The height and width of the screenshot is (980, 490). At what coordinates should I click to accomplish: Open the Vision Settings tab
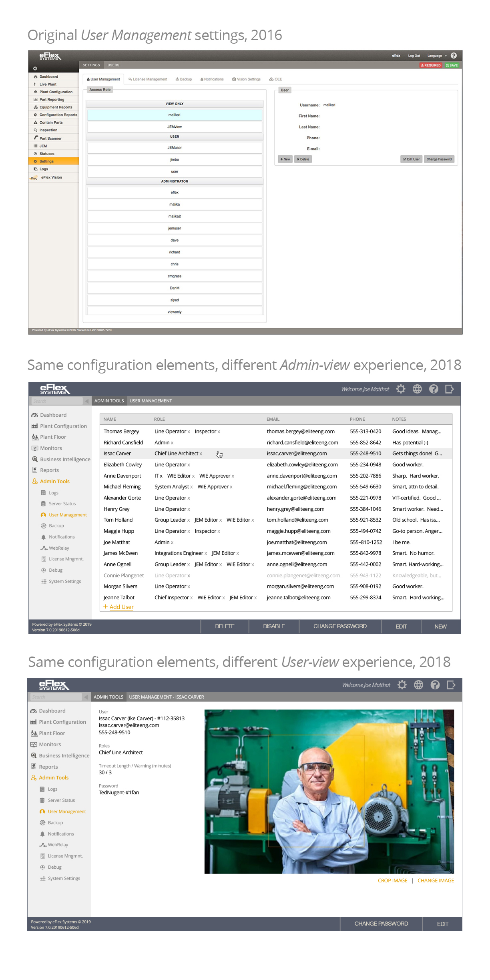pyautogui.click(x=246, y=79)
